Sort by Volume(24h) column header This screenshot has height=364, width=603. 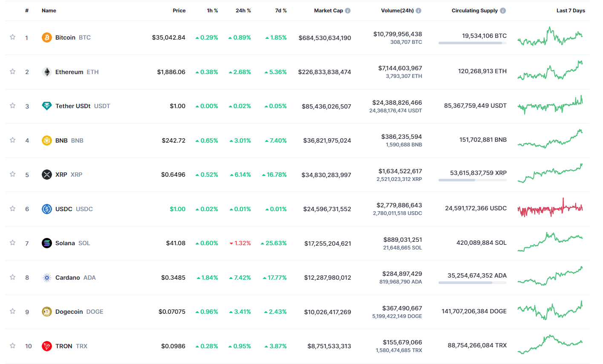[x=397, y=11]
